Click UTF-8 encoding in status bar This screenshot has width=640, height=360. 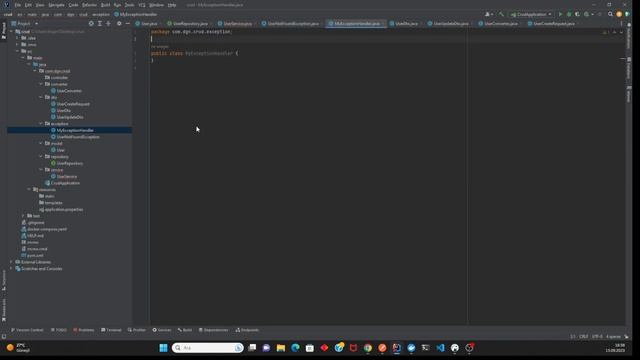point(597,337)
